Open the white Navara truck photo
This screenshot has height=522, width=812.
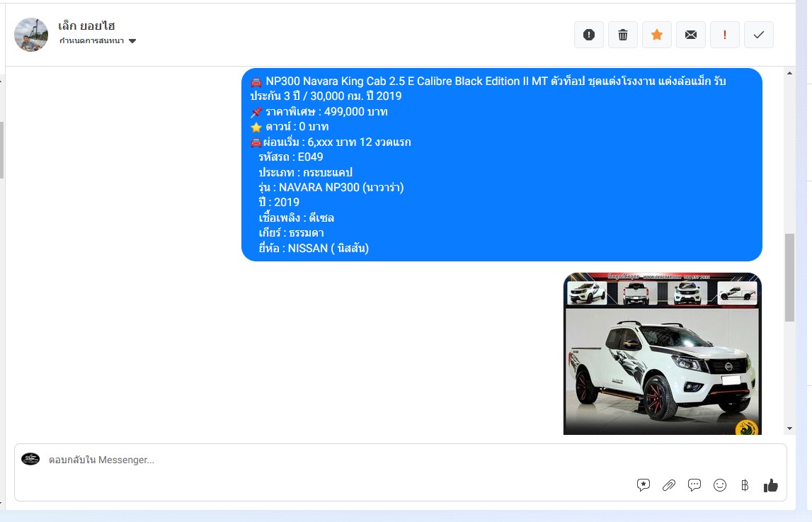(x=663, y=353)
